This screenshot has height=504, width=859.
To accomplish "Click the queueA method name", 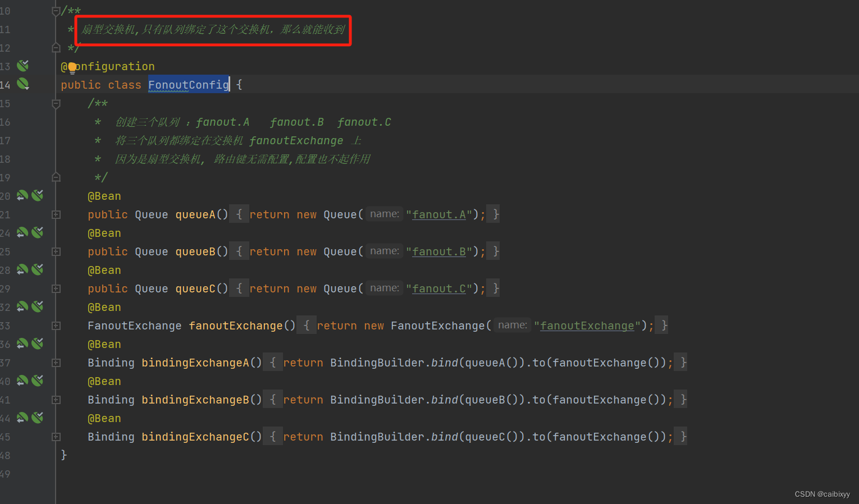I will pos(195,214).
